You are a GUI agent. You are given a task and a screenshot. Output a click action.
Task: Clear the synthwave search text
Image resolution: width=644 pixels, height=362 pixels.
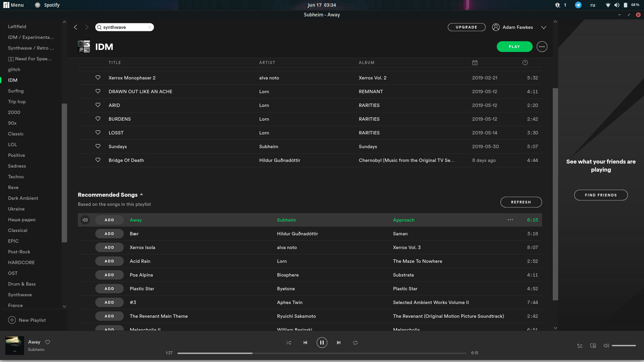[x=150, y=27]
